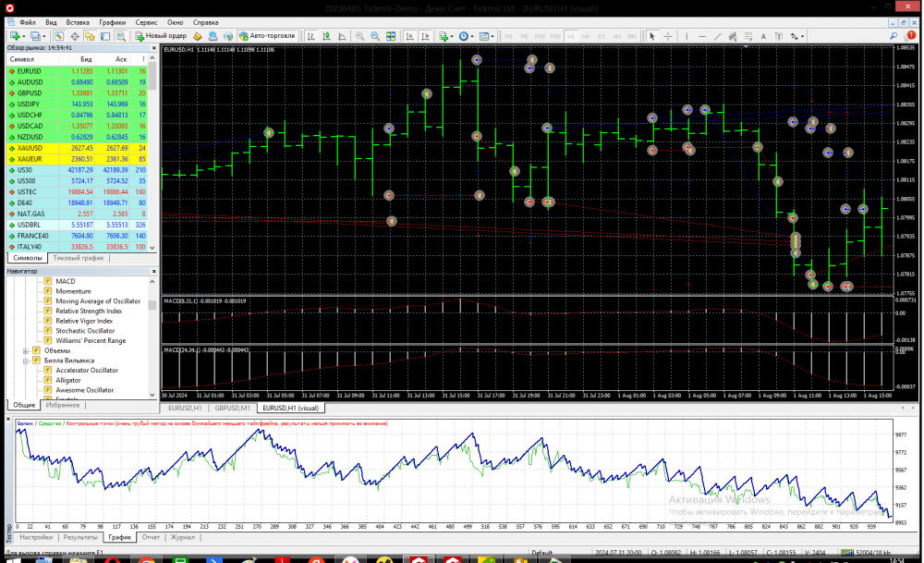Expand the Объемы folder in Navigator
924x563 pixels.
[26, 350]
